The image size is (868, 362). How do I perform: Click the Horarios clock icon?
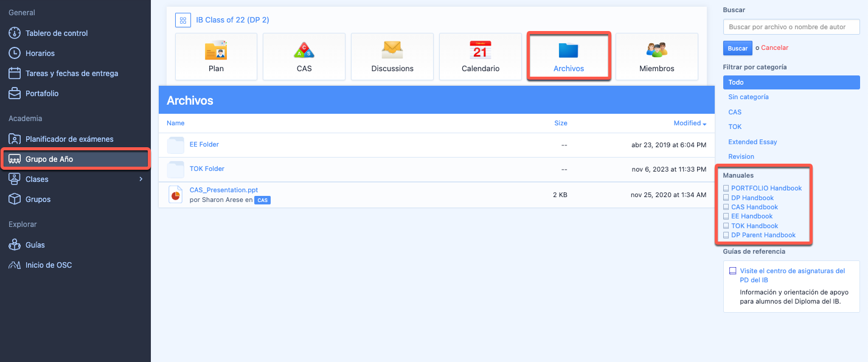click(x=15, y=53)
